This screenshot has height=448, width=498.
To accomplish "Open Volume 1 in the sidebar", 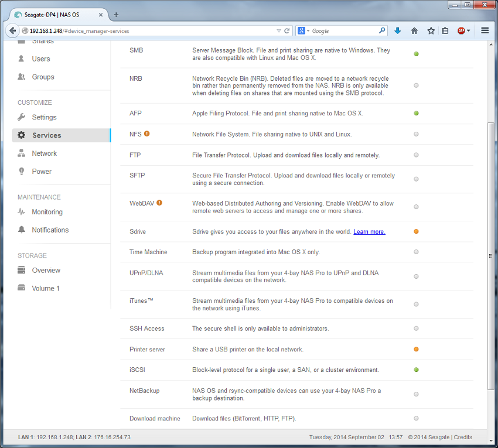I will pyautogui.click(x=46, y=288).
